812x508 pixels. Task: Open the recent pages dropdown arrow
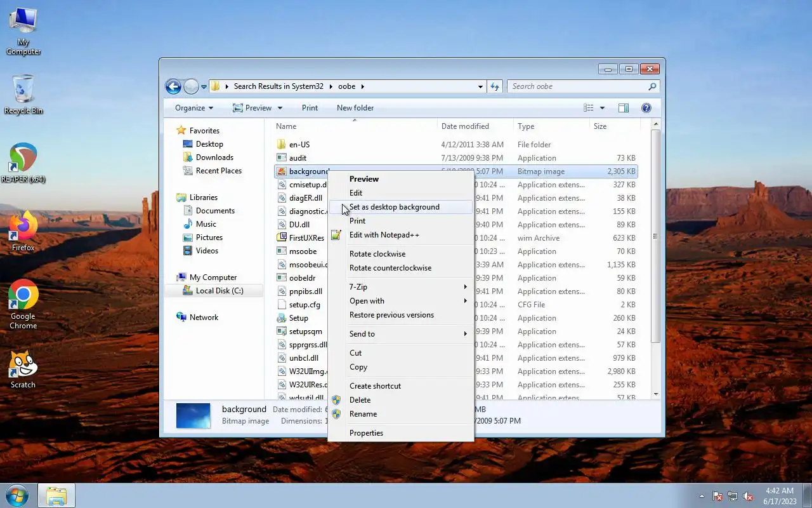tap(204, 86)
